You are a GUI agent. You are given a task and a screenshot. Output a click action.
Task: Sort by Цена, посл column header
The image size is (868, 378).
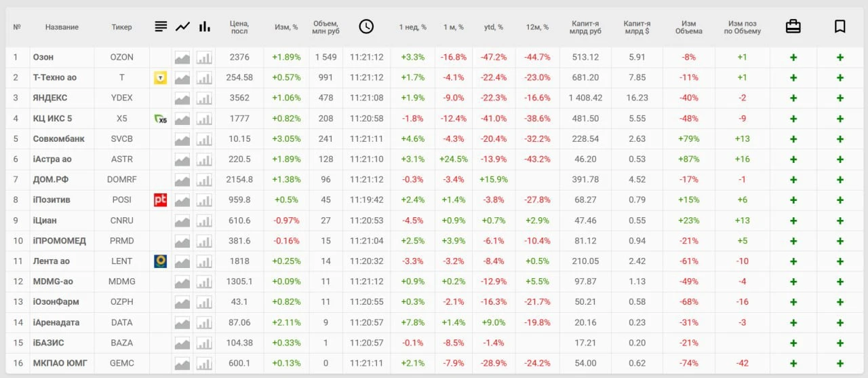239,27
